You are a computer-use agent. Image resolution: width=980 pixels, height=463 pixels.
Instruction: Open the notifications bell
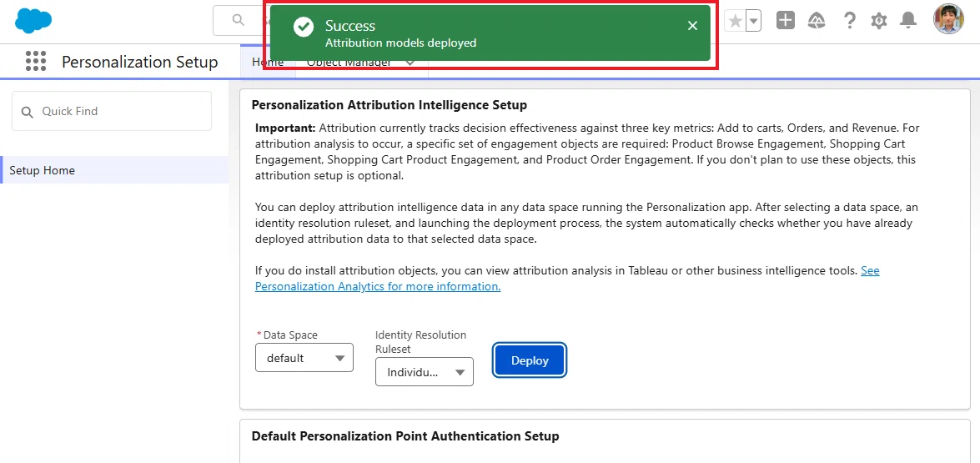point(908,21)
